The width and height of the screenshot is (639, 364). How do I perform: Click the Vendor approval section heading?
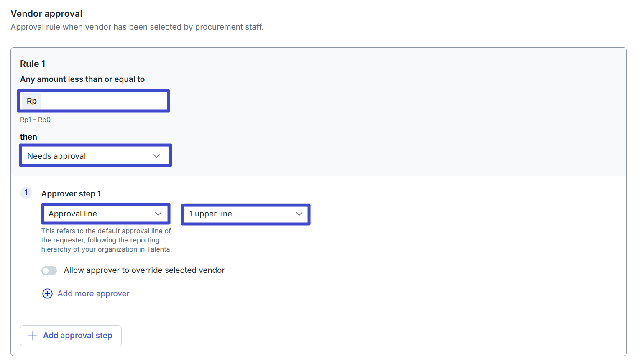(46, 14)
